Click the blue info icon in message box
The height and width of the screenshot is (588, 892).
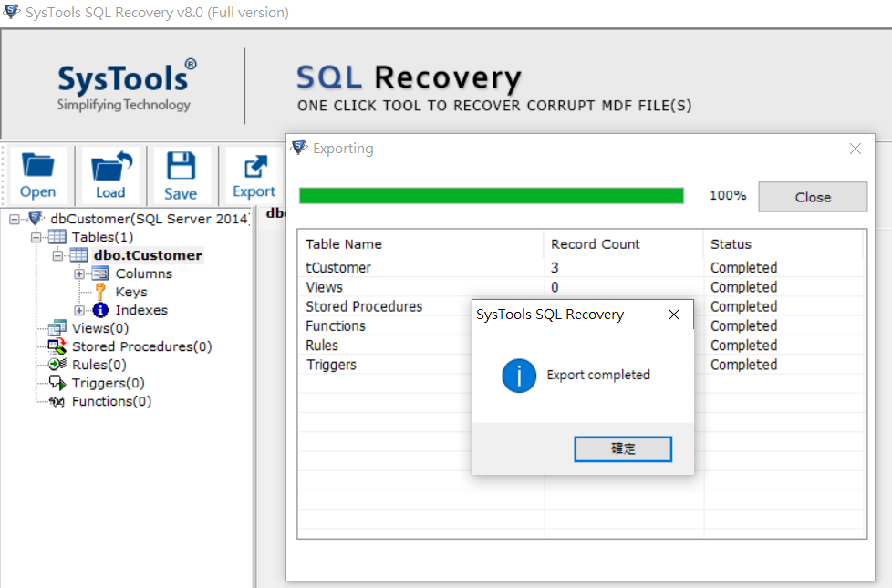[x=519, y=376]
